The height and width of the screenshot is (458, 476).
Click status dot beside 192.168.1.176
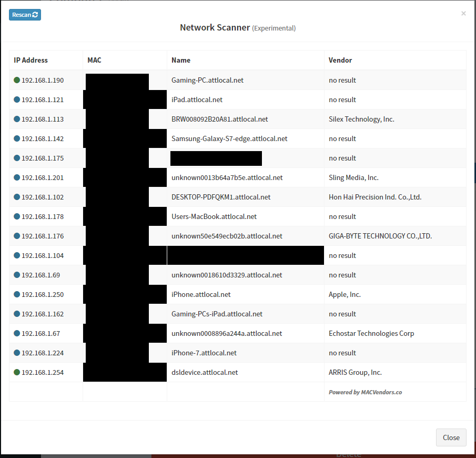[17, 235]
